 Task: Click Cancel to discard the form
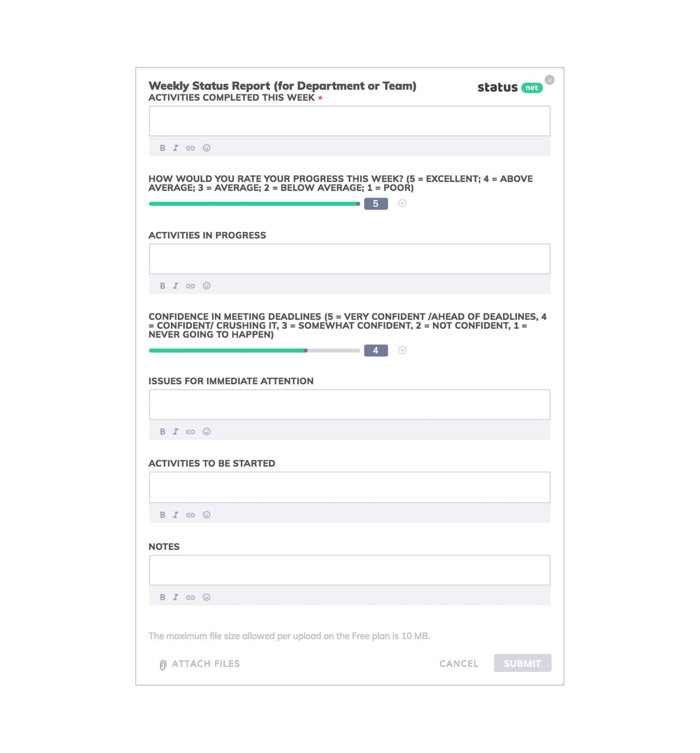point(459,663)
